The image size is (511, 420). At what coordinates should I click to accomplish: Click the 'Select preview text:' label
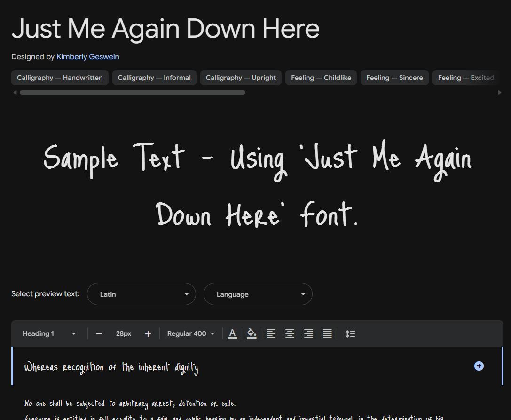pyautogui.click(x=45, y=294)
